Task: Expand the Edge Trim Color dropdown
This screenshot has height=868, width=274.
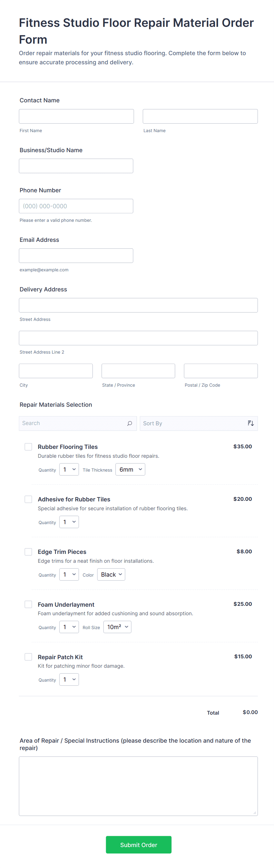Action: click(x=111, y=575)
